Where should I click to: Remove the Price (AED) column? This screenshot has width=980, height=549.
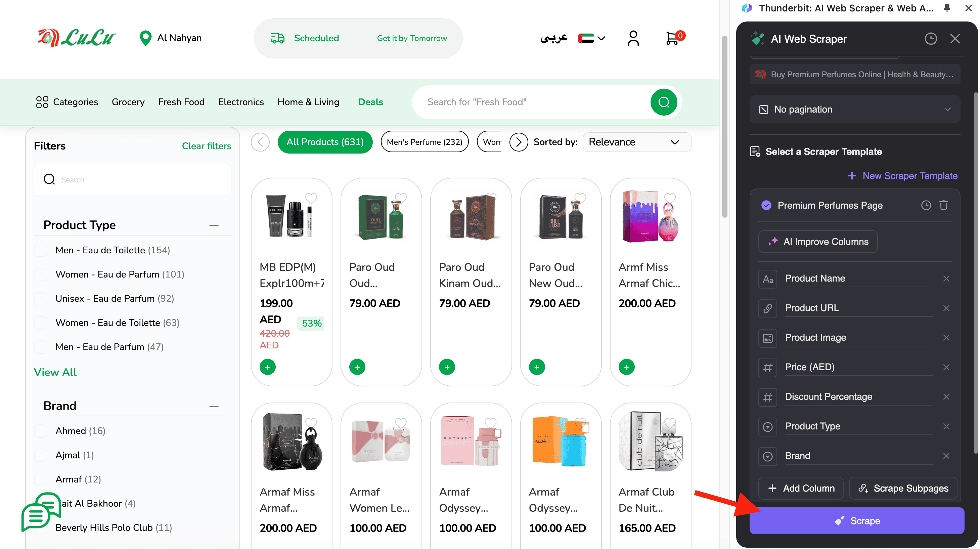click(x=946, y=367)
